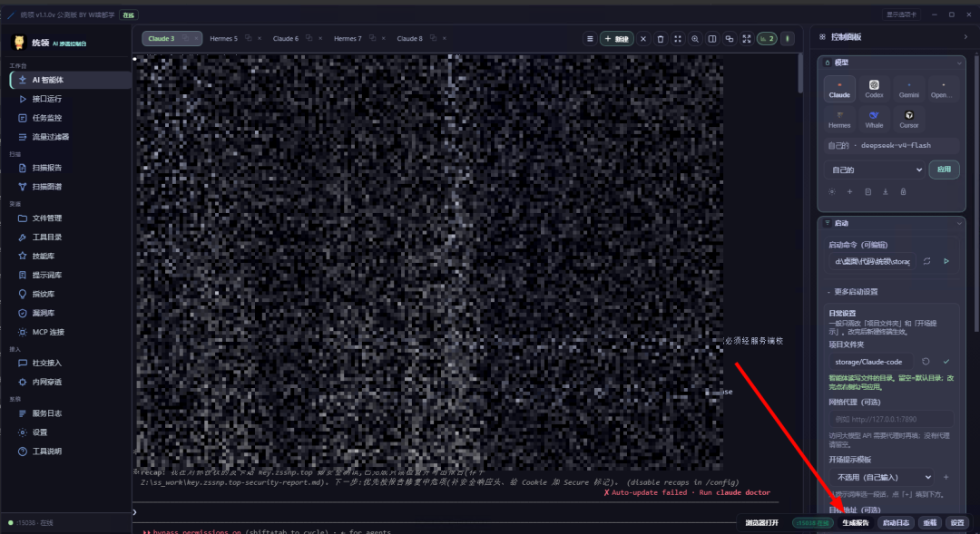980x534 pixels.
Task: Select the Gemini model tile
Action: coord(908,89)
